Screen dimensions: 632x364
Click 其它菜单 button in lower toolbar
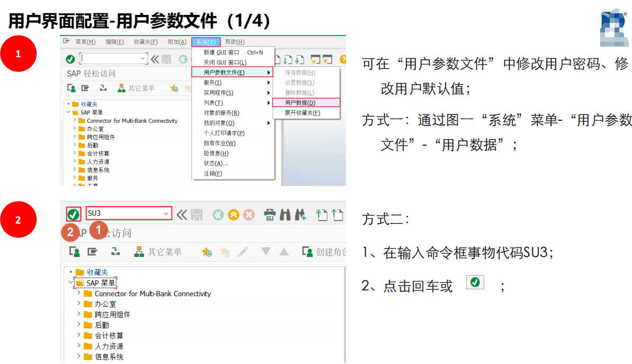click(157, 252)
